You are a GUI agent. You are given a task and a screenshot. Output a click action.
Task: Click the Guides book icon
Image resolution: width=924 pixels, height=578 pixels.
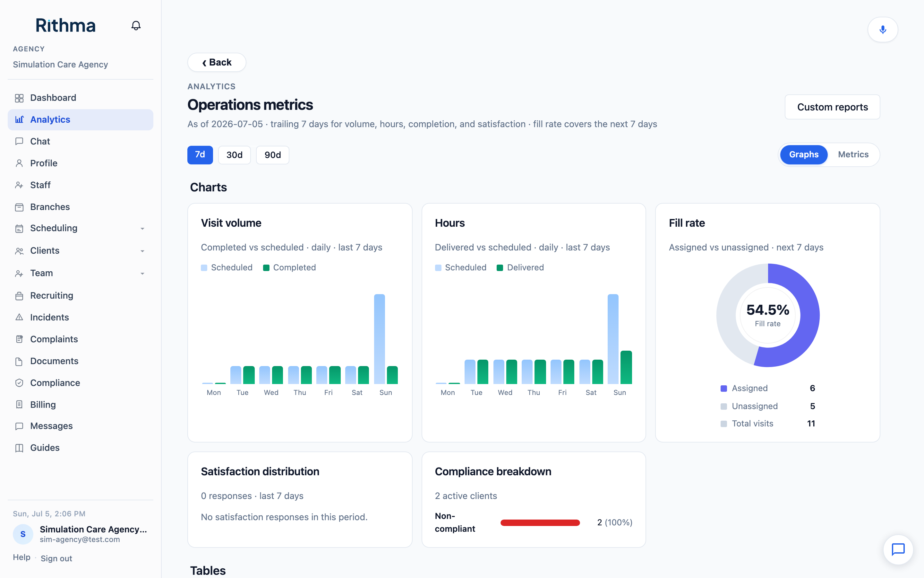19,448
